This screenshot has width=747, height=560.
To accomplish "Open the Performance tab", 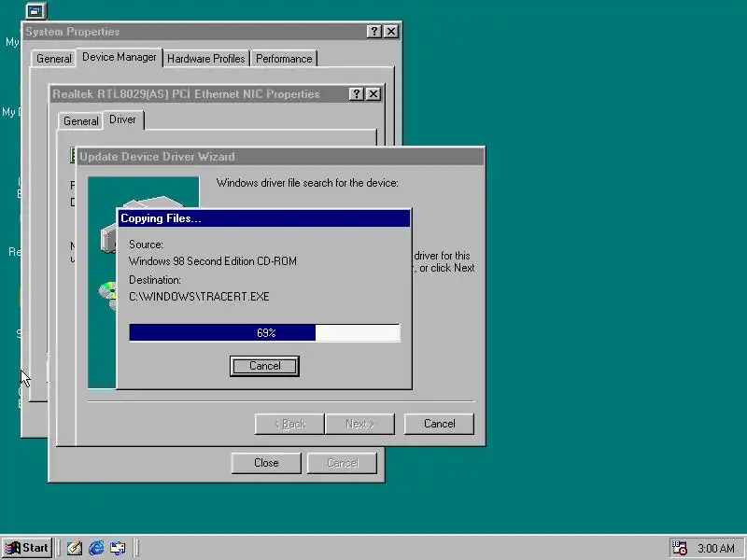I will (x=284, y=59).
